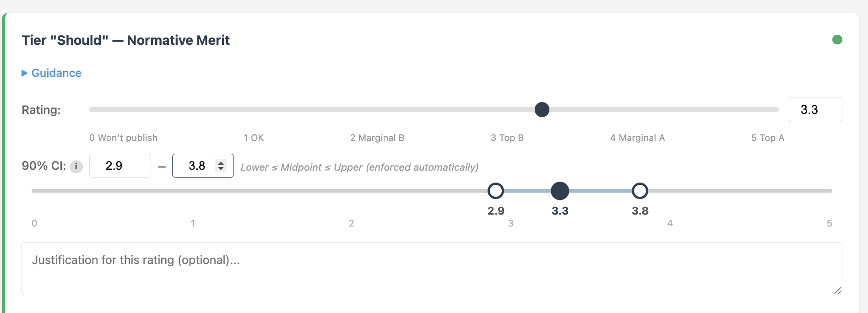Screen dimensions: 868x313
Task: Click the '5 Top A' scale label
Action: tap(767, 138)
